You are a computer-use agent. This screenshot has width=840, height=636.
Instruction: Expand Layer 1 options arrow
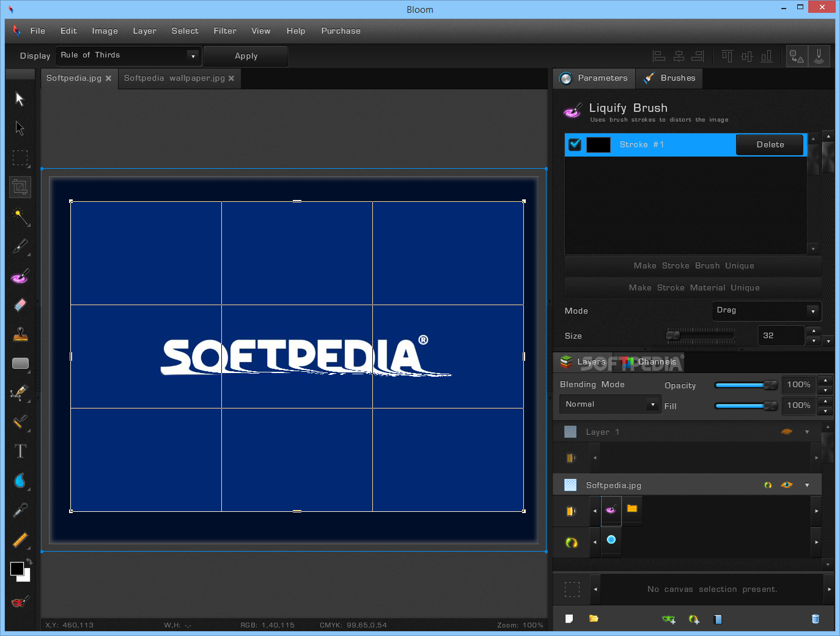[x=807, y=432]
